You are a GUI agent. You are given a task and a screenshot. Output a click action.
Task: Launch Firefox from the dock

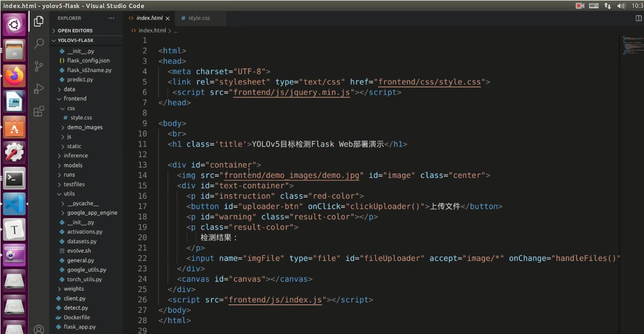14,75
